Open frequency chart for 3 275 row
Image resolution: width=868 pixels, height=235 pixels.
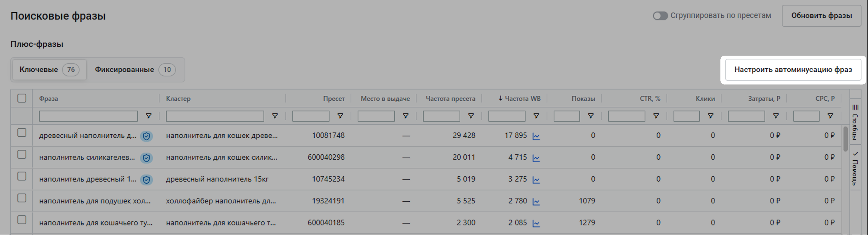536,180
